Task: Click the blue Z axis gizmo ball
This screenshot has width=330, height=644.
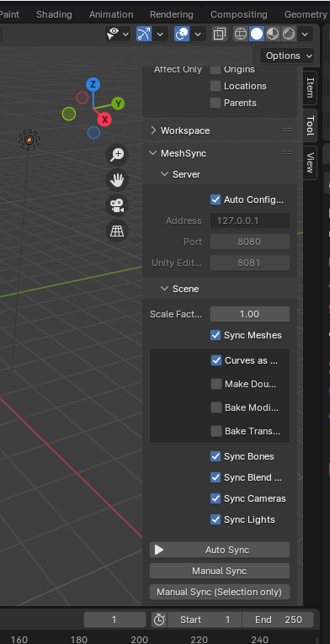Action: tap(93, 85)
